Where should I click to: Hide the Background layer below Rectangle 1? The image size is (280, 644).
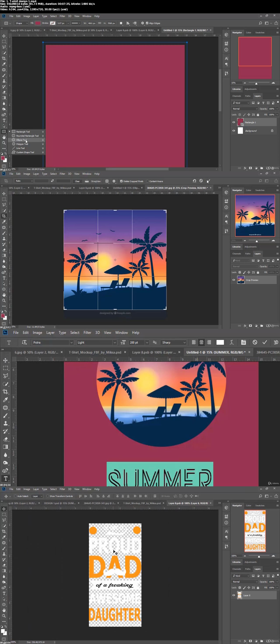click(x=234, y=131)
